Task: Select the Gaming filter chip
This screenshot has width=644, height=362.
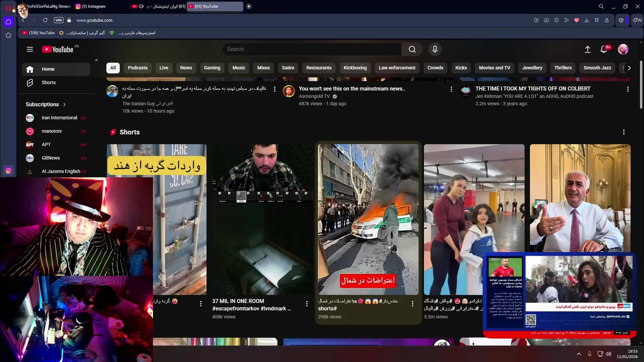Action: click(x=212, y=68)
